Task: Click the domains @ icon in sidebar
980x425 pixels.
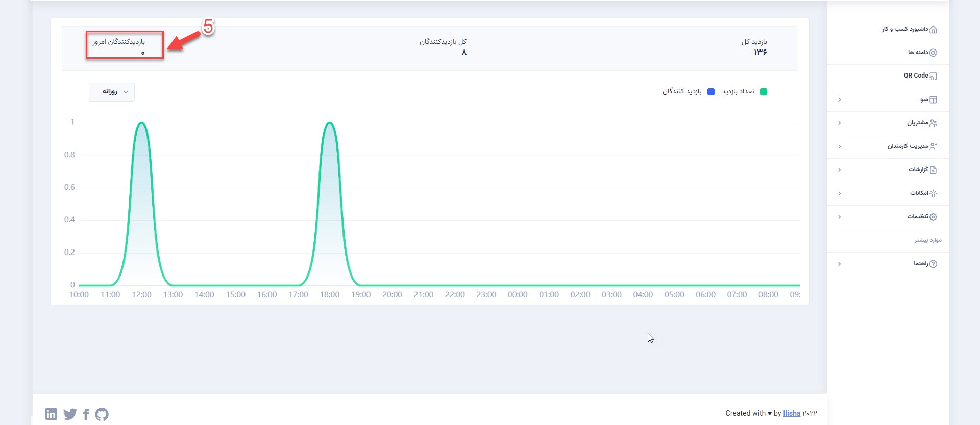Action: click(x=934, y=53)
